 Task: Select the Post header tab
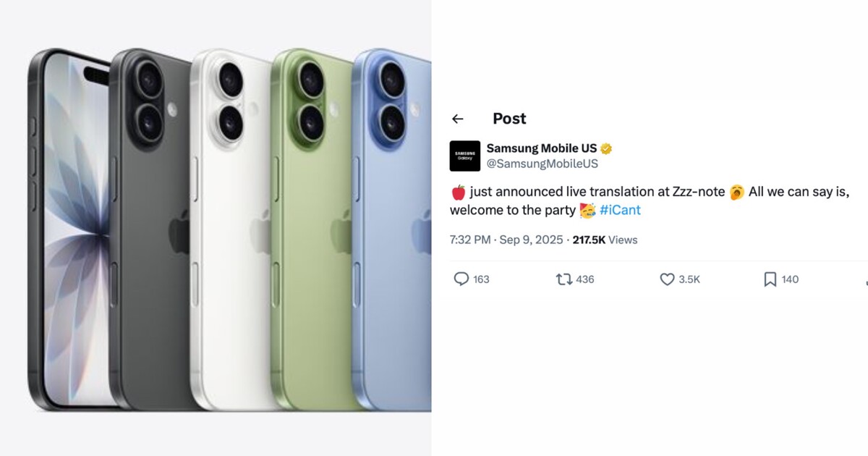(x=509, y=118)
